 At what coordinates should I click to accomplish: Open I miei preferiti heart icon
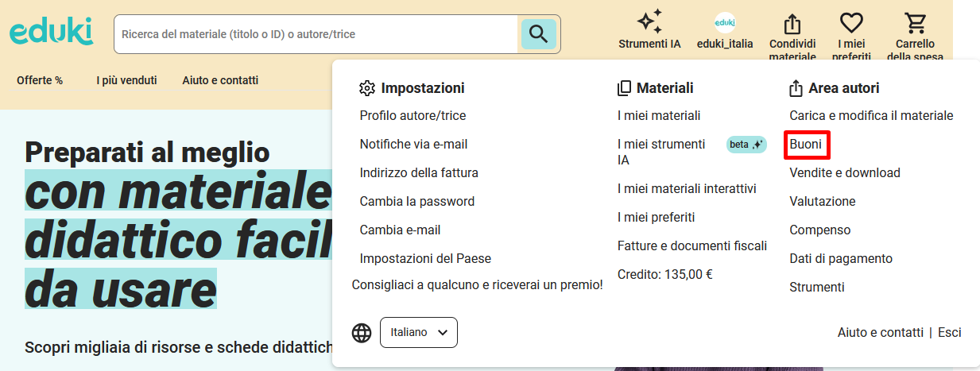click(x=851, y=22)
